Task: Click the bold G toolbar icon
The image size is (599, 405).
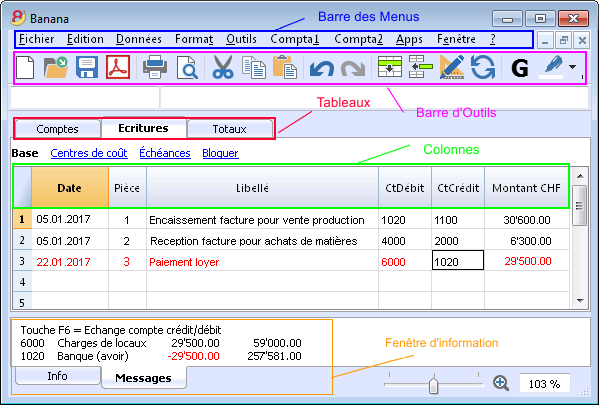Action: click(520, 68)
